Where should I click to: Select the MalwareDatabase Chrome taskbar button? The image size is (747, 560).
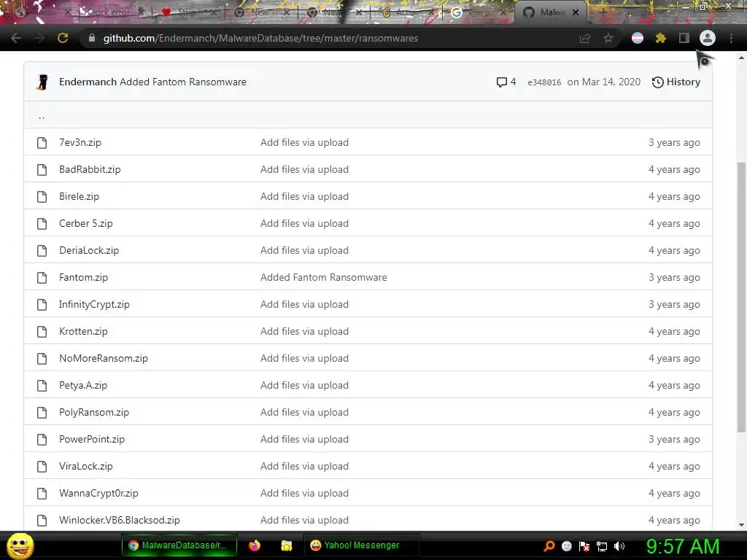[179, 545]
